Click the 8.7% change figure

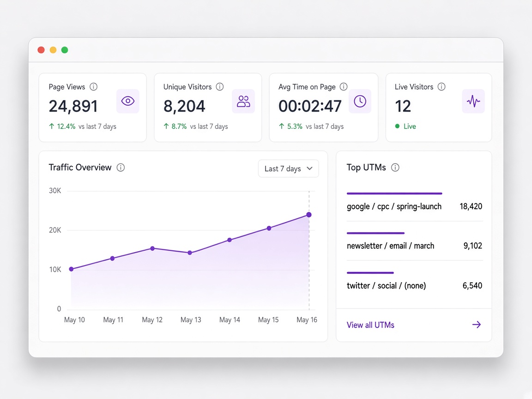(179, 126)
